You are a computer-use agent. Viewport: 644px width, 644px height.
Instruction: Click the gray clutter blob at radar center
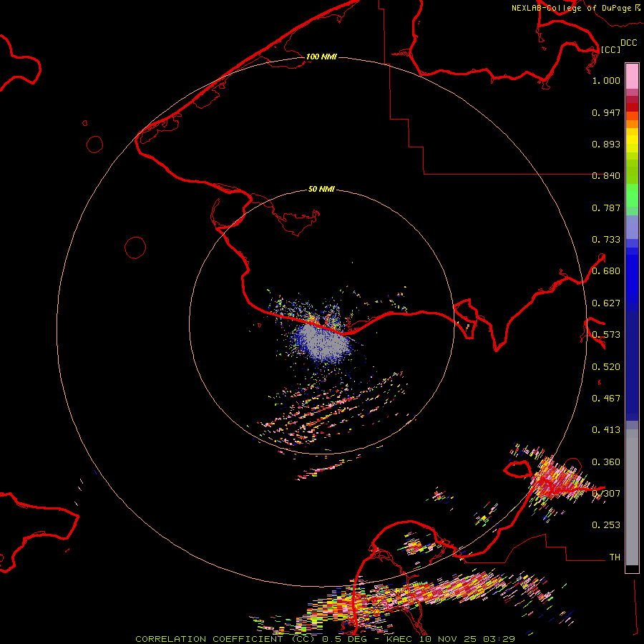323,342
